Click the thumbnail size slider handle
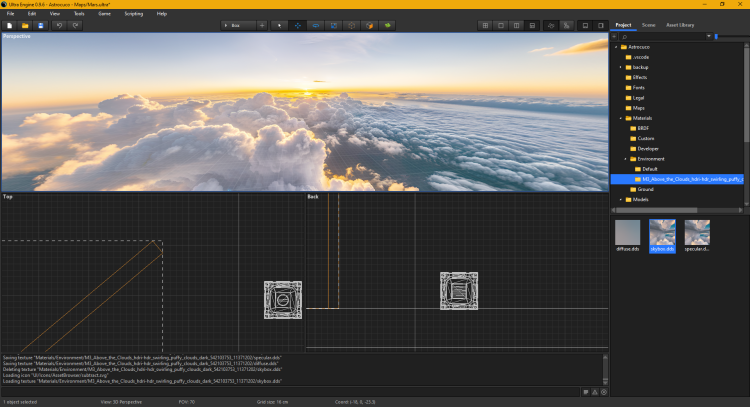 [x=716, y=36]
